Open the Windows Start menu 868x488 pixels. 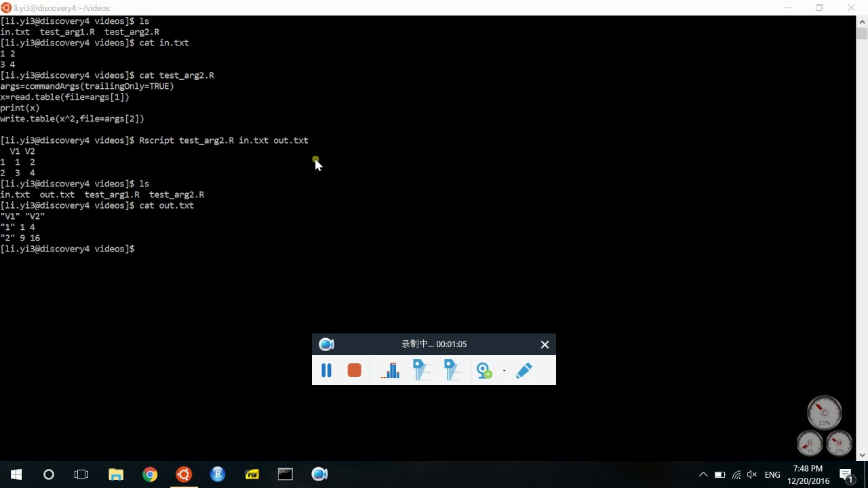pos(16,474)
